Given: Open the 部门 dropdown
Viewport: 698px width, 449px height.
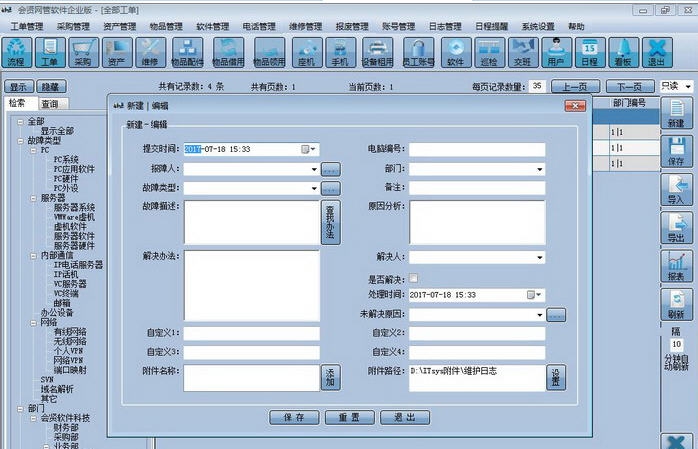Looking at the screenshot, I should 540,169.
